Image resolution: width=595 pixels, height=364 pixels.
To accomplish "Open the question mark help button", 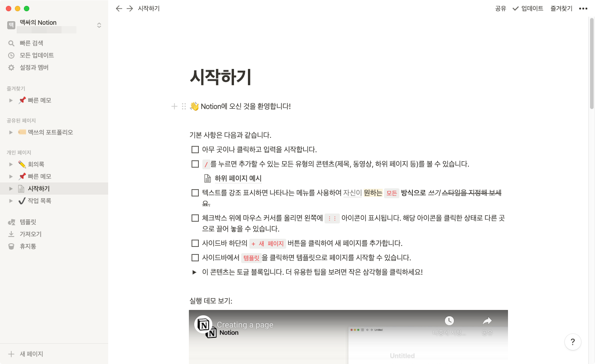I will [x=572, y=342].
